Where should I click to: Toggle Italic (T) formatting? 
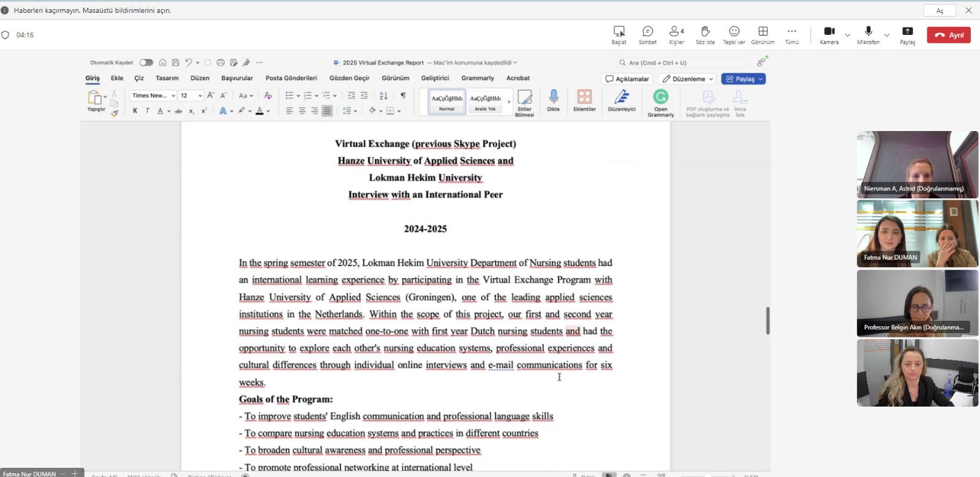click(147, 111)
